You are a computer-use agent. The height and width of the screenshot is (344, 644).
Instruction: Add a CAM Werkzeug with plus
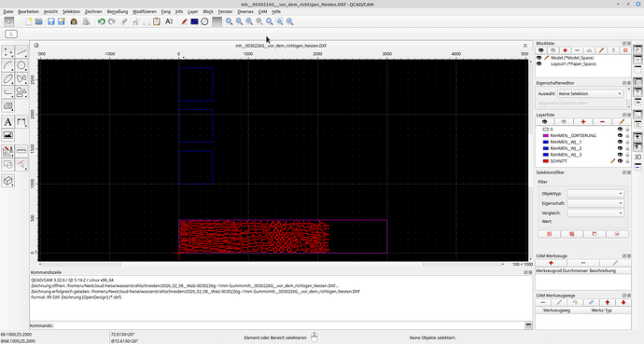[x=551, y=263]
